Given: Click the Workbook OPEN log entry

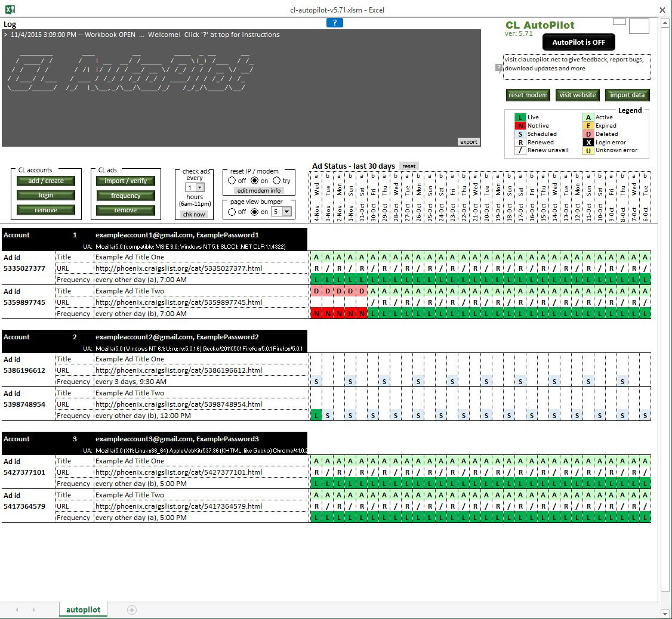Looking at the screenshot, I should pos(142,35).
